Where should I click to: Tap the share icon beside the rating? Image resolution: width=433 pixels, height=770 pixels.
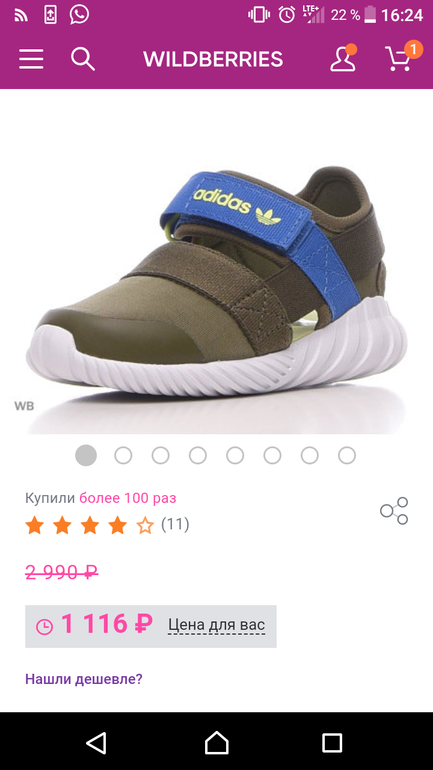pyautogui.click(x=394, y=511)
